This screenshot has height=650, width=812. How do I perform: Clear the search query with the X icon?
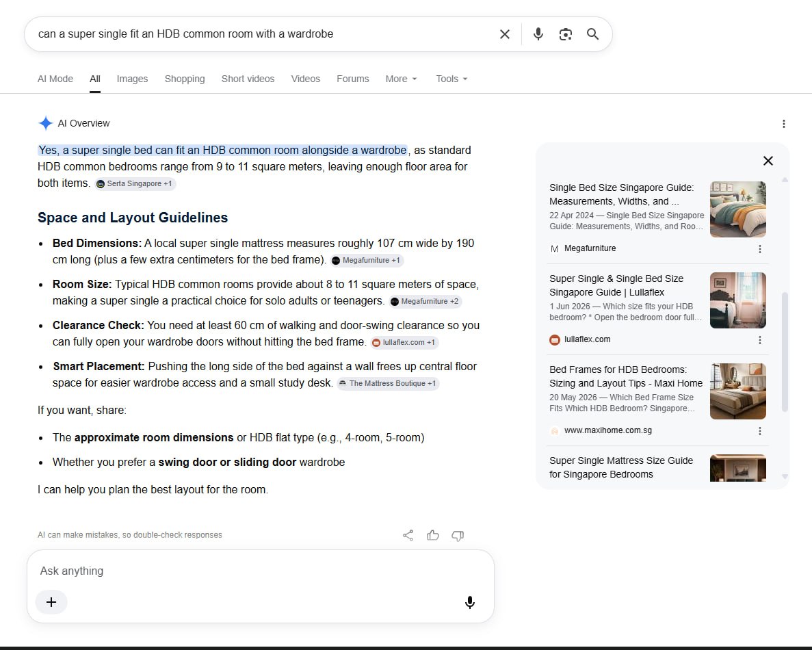504,34
